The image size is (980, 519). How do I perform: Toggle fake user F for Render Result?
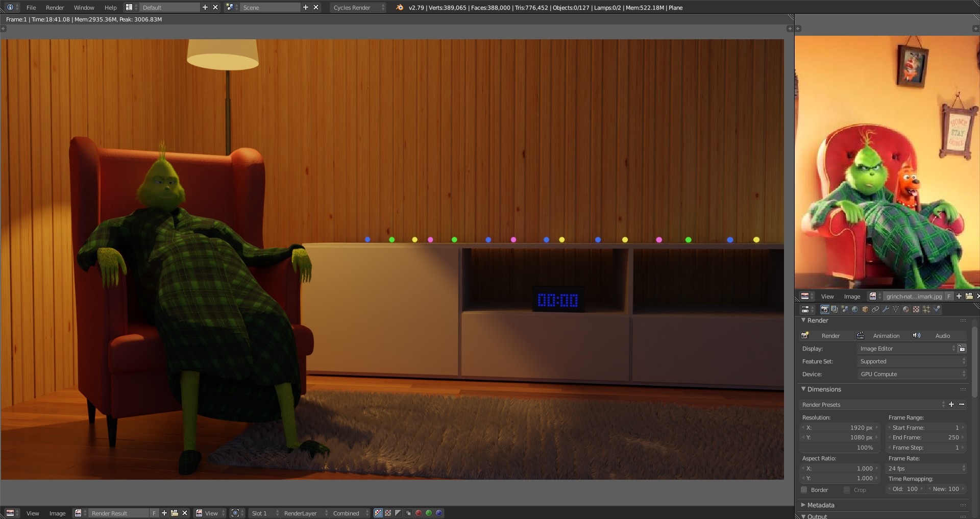click(154, 513)
